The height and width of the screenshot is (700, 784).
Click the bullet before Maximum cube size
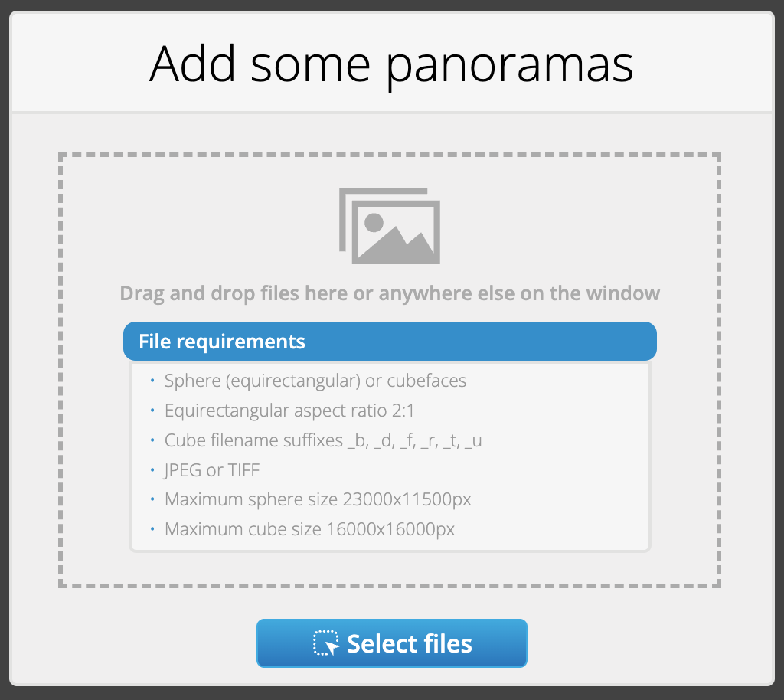click(152, 529)
